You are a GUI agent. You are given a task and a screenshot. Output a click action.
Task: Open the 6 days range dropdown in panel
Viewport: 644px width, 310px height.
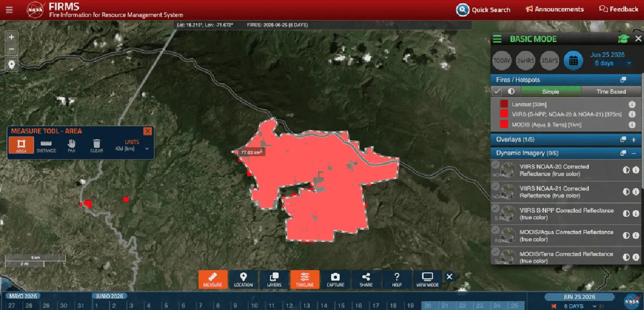coord(613,63)
